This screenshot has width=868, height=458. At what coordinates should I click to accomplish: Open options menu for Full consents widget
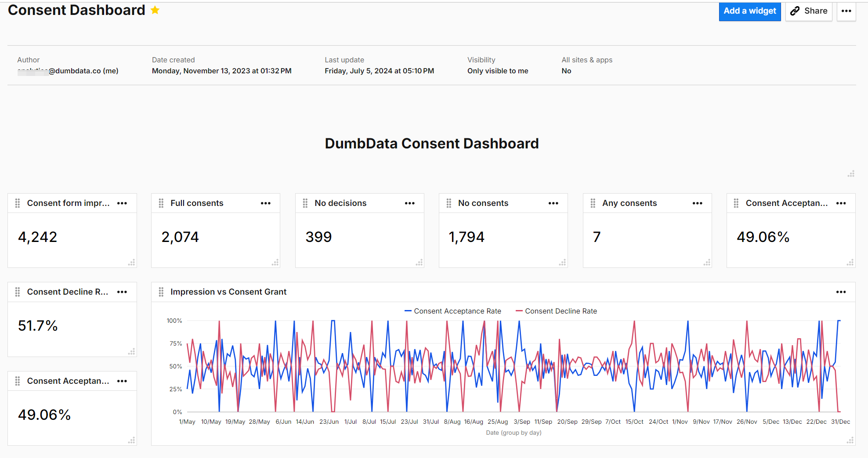pyautogui.click(x=266, y=203)
